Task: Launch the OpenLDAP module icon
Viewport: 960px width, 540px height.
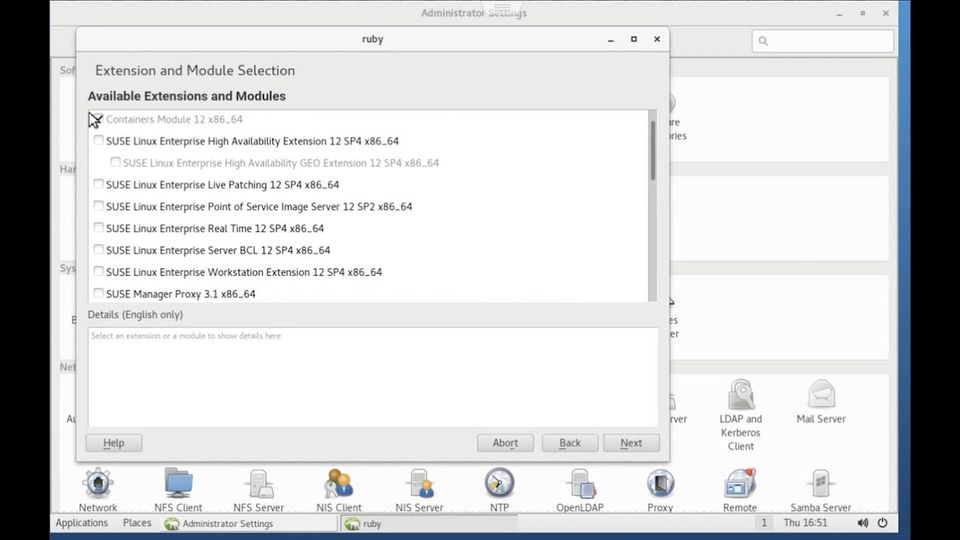Action: coord(580,484)
